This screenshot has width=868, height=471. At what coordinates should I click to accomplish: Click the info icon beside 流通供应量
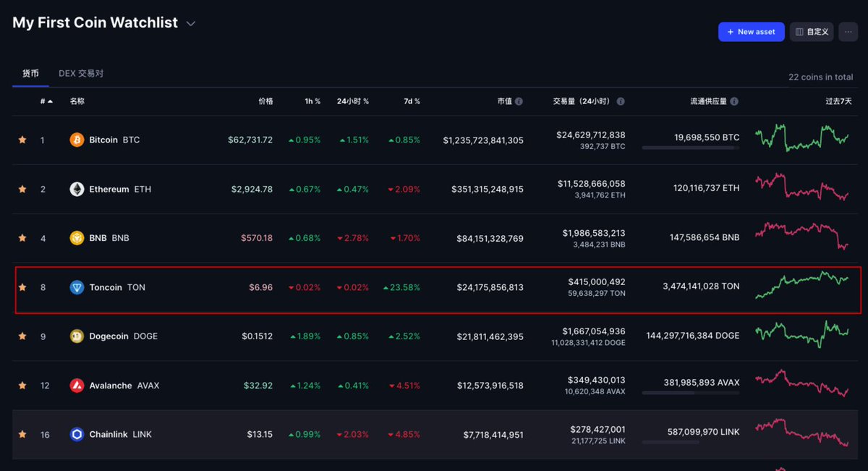(734, 102)
